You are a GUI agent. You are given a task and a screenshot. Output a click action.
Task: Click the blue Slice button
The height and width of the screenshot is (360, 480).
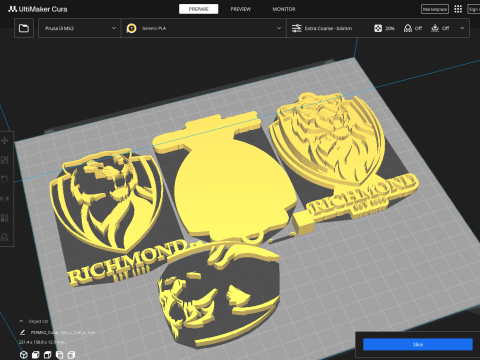tap(418, 345)
